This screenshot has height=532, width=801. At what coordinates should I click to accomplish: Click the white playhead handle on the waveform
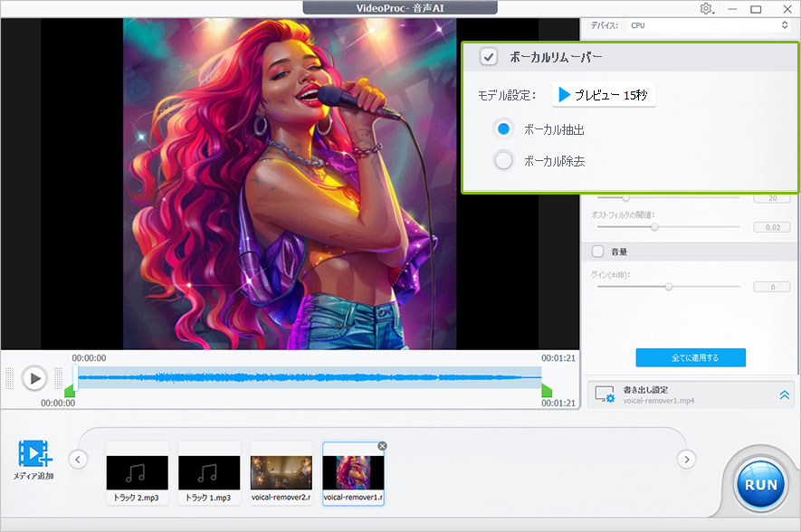click(76, 378)
